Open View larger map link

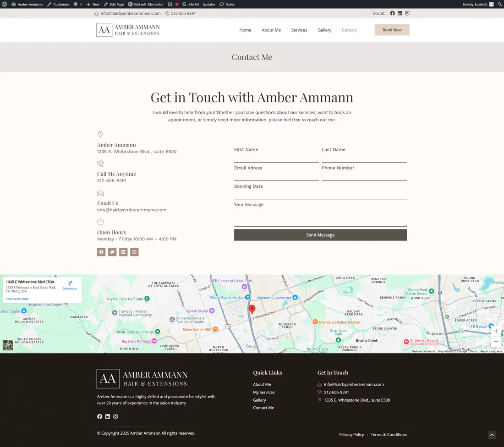click(x=17, y=299)
